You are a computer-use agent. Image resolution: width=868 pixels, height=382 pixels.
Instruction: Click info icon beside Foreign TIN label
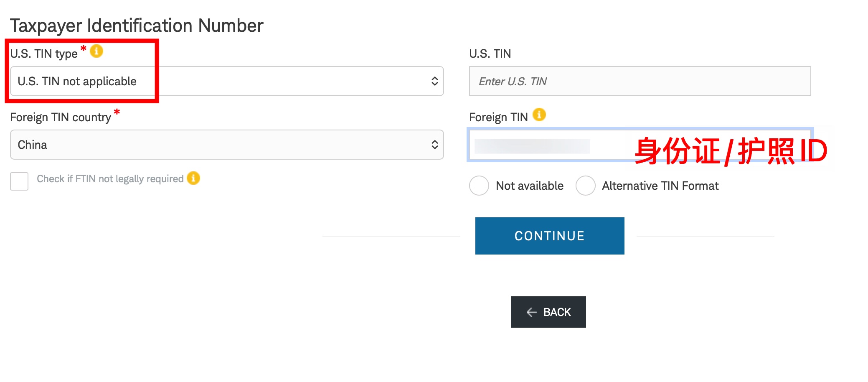tap(539, 115)
